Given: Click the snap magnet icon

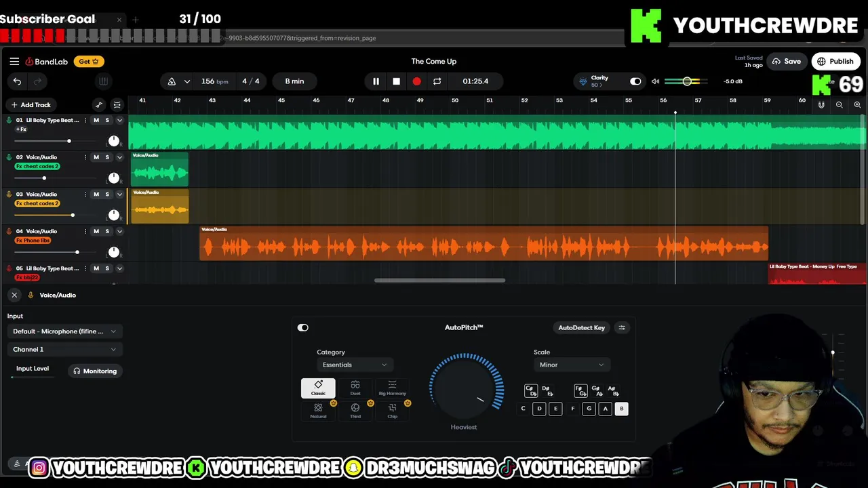Looking at the screenshot, I should point(821,105).
